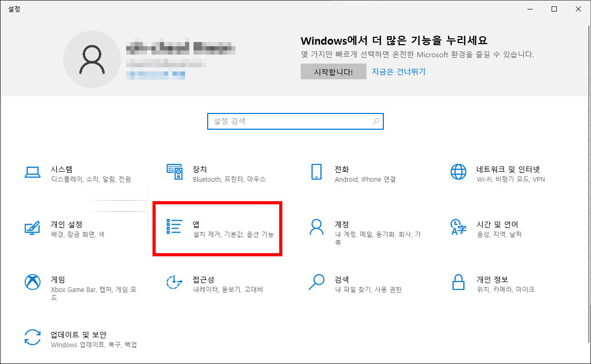Image resolution: width=591 pixels, height=364 pixels.
Task: Open the 개인 정보 category title
Action: pos(492,279)
